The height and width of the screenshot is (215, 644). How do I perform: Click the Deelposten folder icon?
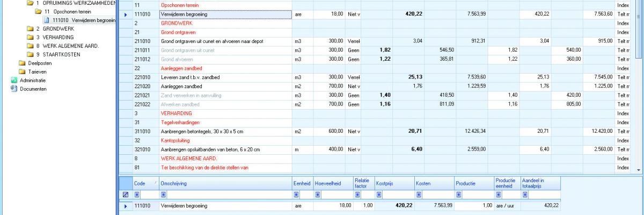[22, 63]
